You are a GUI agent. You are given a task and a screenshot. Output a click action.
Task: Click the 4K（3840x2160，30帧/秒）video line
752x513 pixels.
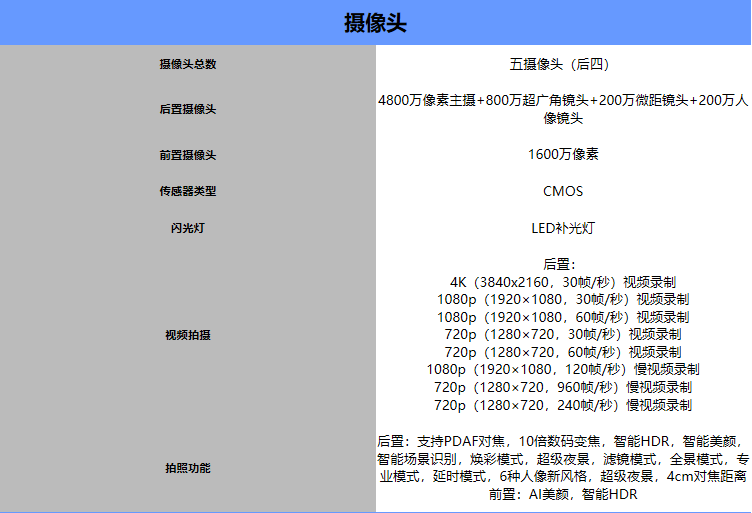(x=563, y=281)
